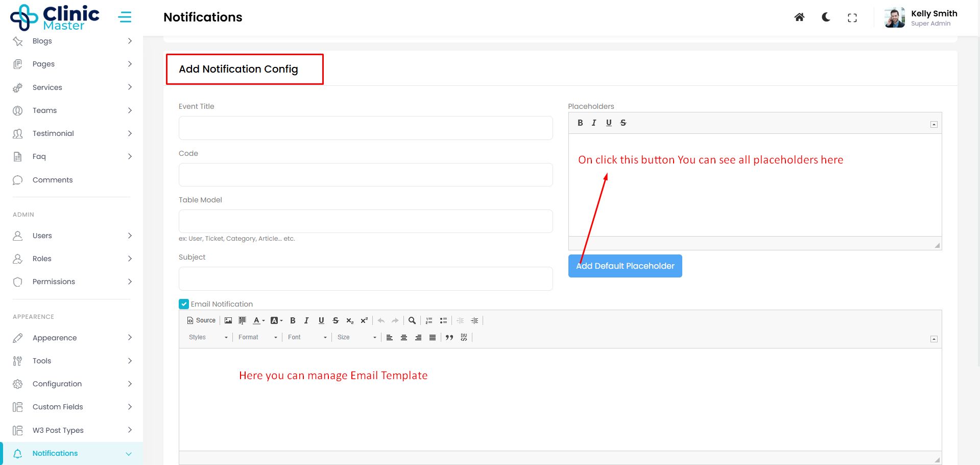
Task: Open the Format dropdown in the email editor
Action: pos(257,337)
